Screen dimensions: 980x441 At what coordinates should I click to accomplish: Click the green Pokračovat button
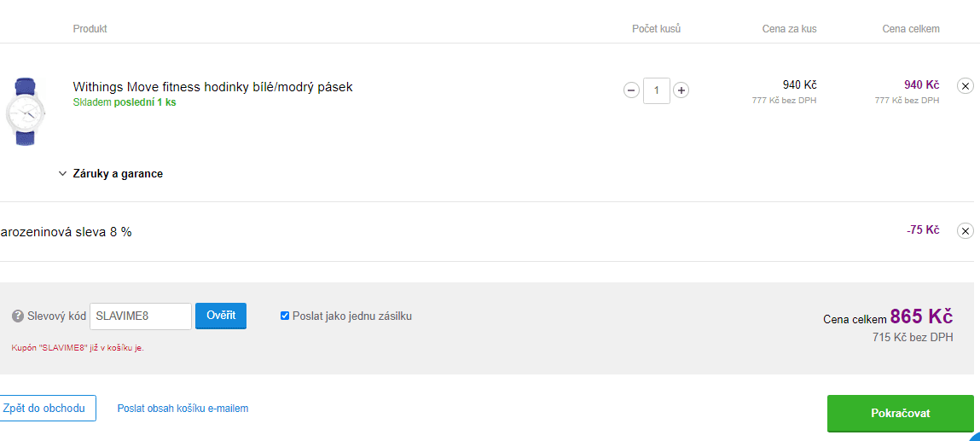point(901,413)
